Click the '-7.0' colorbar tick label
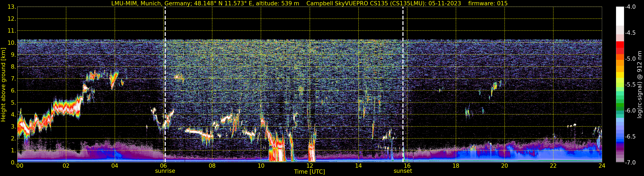The image size is (644, 176). coord(630,162)
